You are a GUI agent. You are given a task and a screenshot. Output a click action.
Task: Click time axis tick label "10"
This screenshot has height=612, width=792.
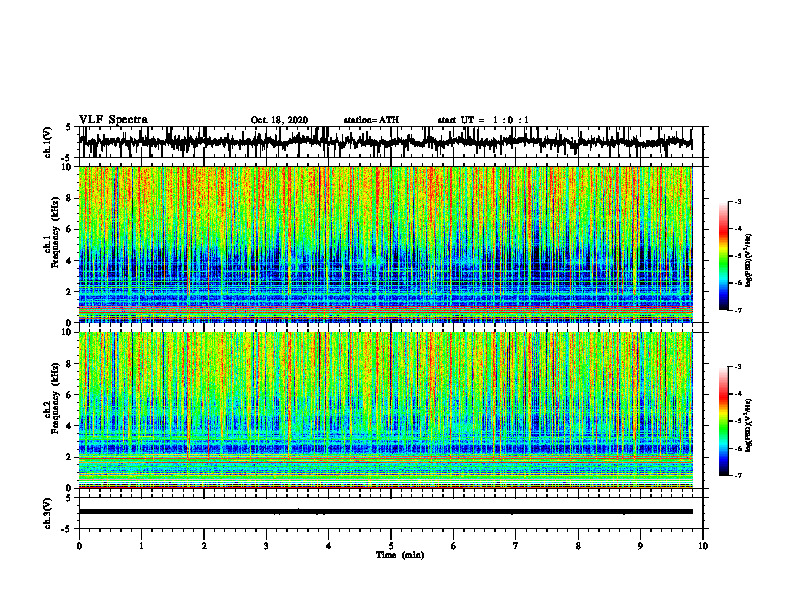click(x=703, y=546)
